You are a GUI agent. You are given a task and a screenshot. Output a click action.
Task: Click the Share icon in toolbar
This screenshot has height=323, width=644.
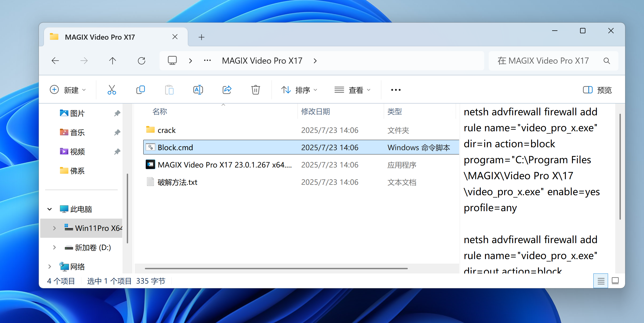click(x=227, y=90)
